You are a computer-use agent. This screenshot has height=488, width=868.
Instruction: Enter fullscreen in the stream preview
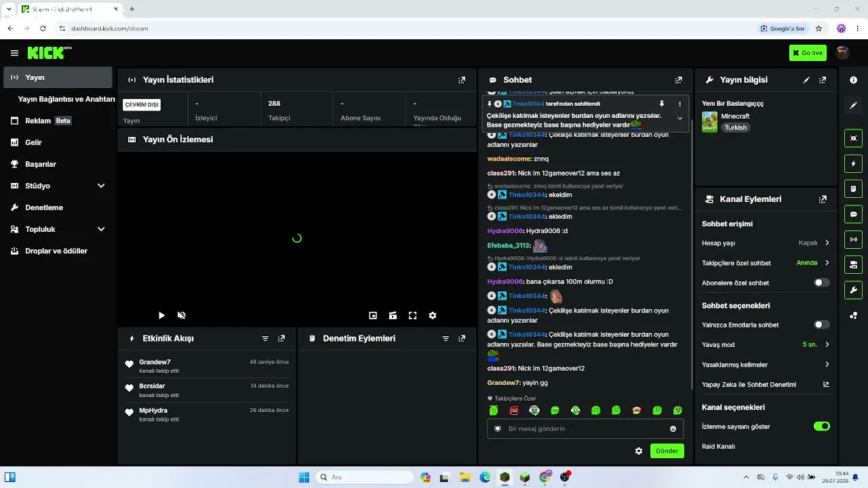click(x=412, y=315)
